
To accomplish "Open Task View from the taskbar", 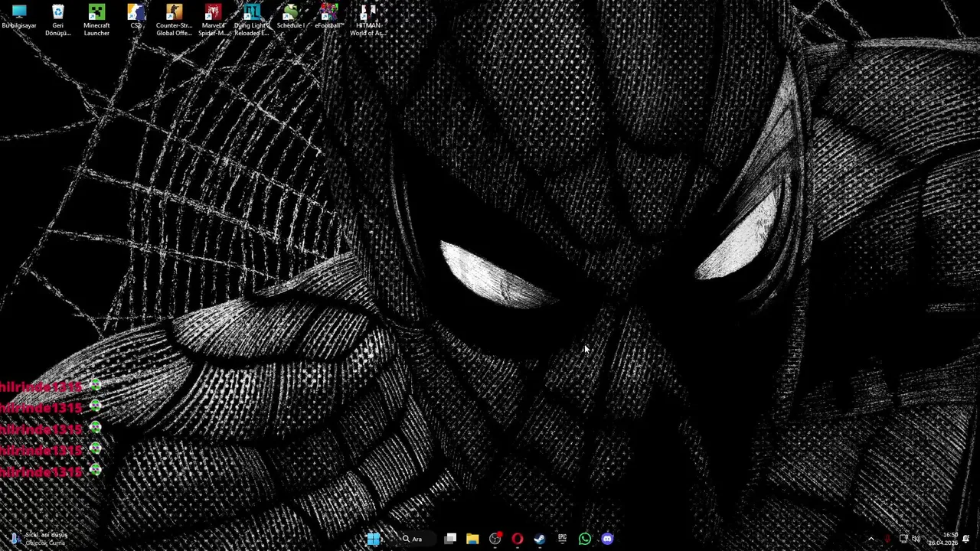I will pyautogui.click(x=450, y=539).
